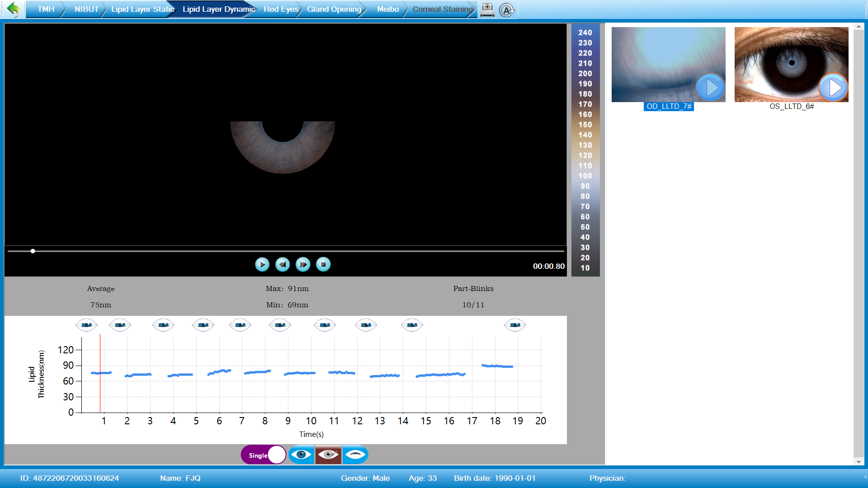The width and height of the screenshot is (868, 488).
Task: Click the first blink eye marker above chart
Action: point(86,325)
